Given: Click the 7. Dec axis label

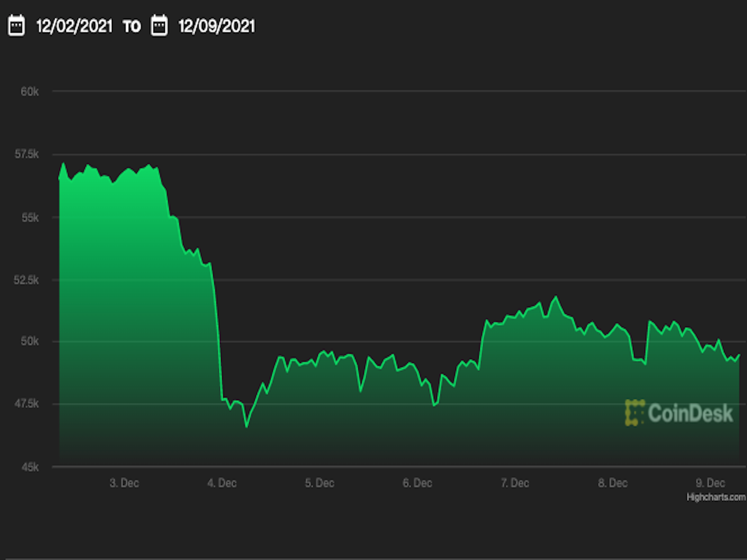Looking at the screenshot, I should [x=515, y=483].
